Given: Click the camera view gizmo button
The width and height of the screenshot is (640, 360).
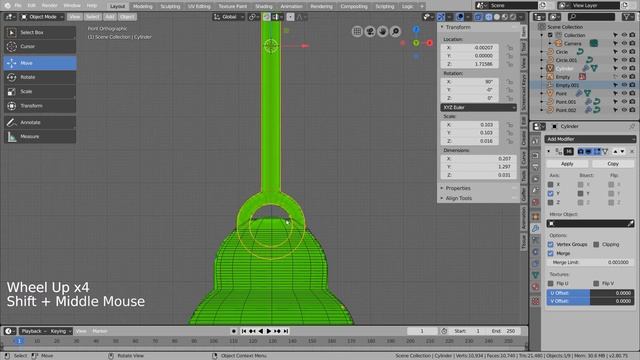Looking at the screenshot, I should point(370,31).
